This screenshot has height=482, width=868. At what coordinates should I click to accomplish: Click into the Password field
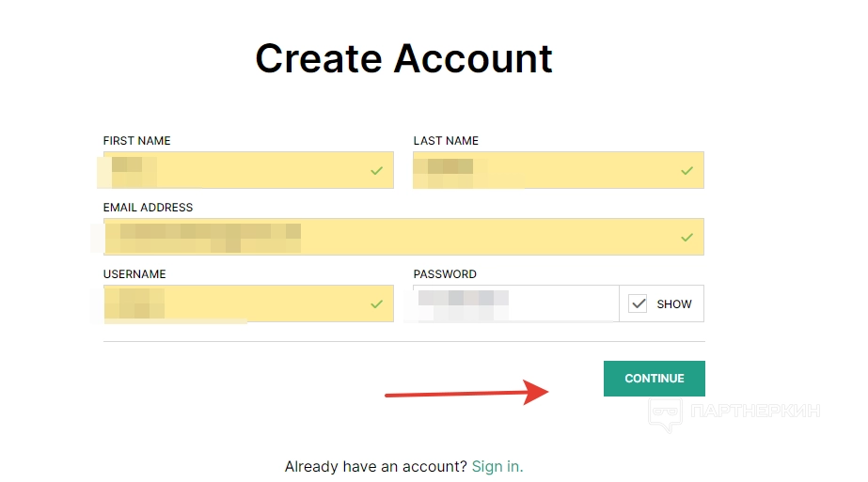(515, 303)
